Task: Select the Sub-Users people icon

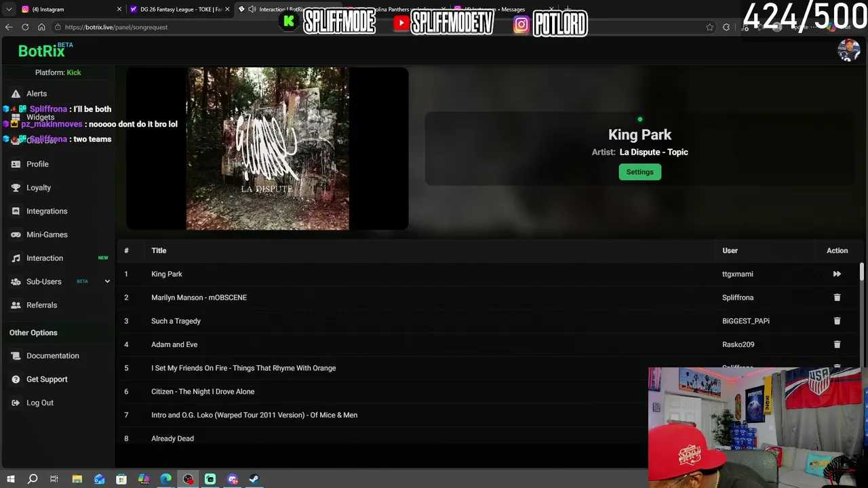Action: (16, 281)
